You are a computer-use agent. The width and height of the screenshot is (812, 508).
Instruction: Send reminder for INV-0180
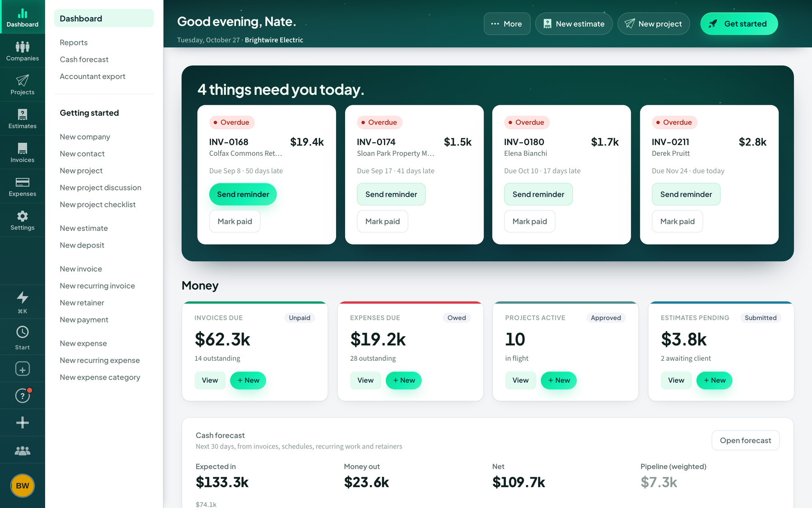pyautogui.click(x=538, y=194)
